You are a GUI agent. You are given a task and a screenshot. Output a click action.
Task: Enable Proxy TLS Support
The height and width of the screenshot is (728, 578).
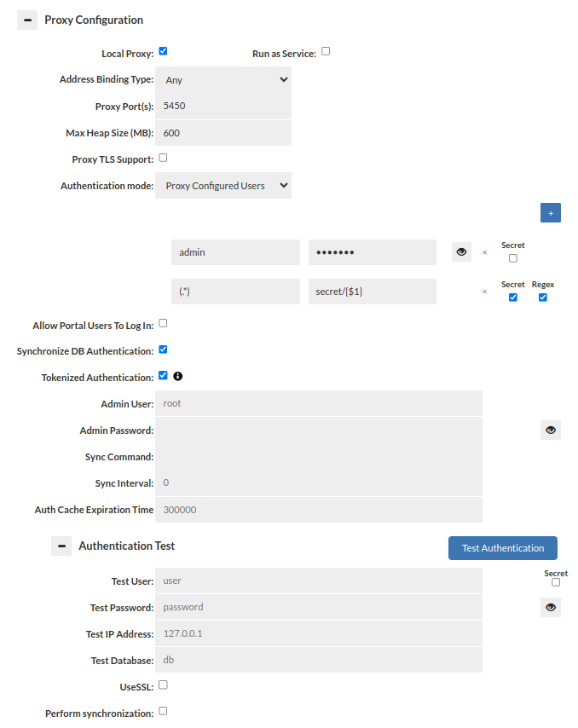pyautogui.click(x=163, y=158)
